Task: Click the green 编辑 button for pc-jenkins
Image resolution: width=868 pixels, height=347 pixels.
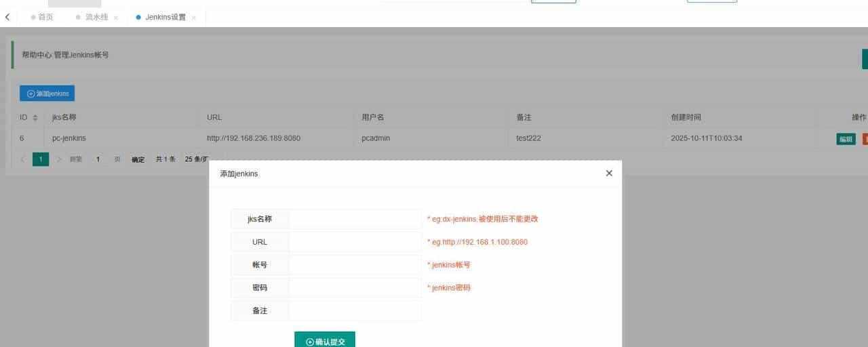Action: tap(846, 139)
